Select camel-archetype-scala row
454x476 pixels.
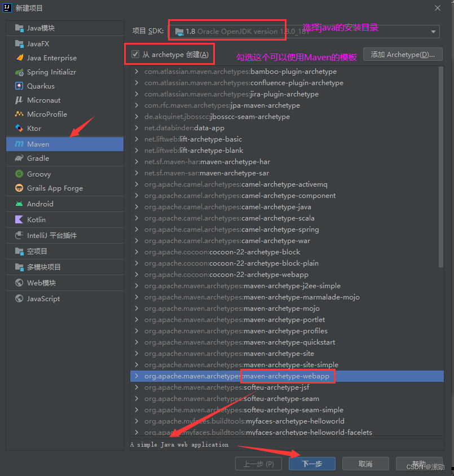click(287, 218)
